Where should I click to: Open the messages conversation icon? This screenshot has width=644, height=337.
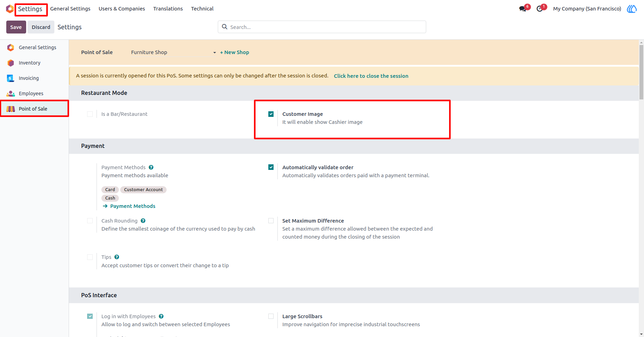point(522,9)
